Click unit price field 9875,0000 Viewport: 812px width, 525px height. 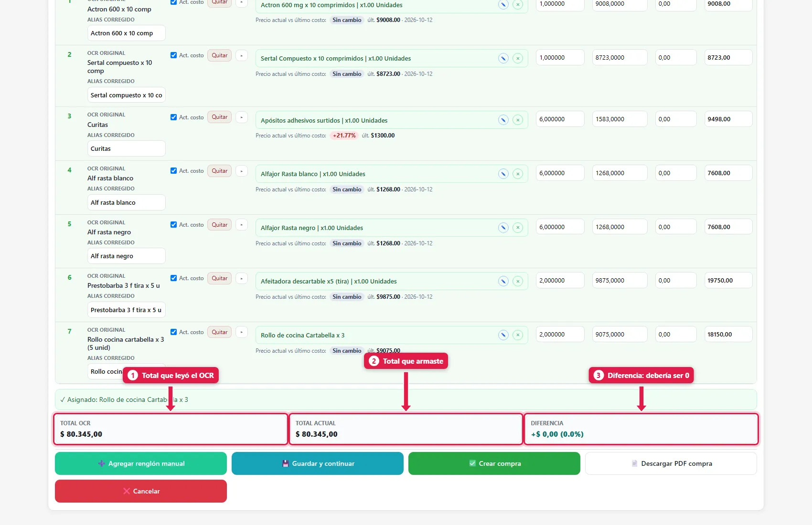[620, 280]
